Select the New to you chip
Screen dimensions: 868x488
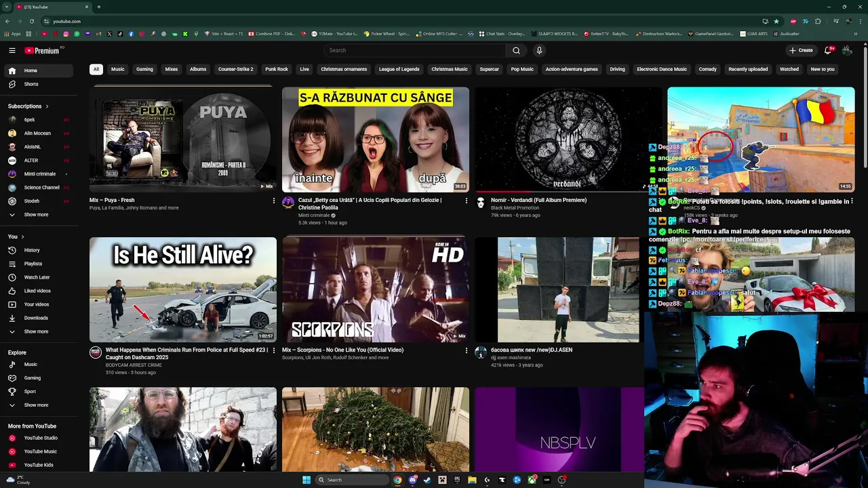coord(823,69)
